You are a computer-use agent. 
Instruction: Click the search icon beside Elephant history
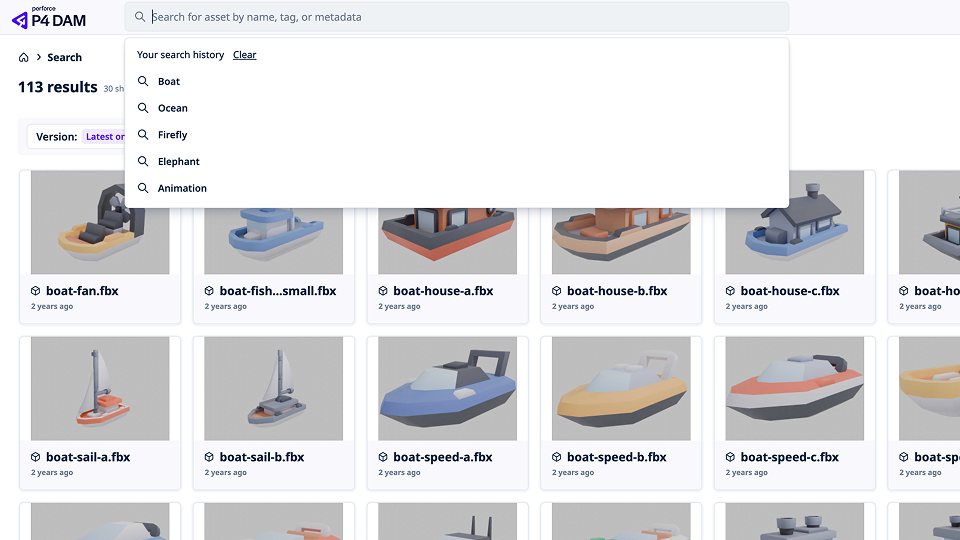click(143, 161)
